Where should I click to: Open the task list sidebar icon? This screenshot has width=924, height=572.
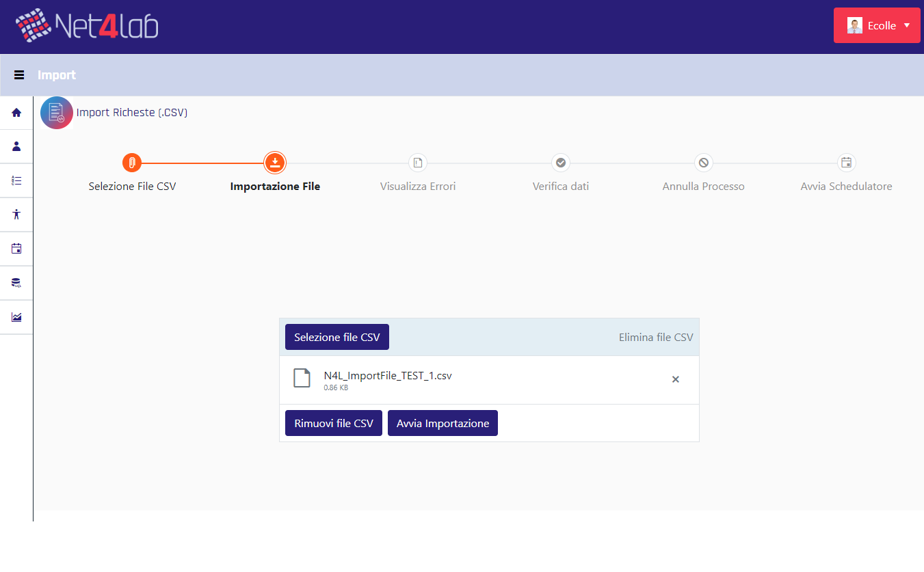tap(16, 180)
